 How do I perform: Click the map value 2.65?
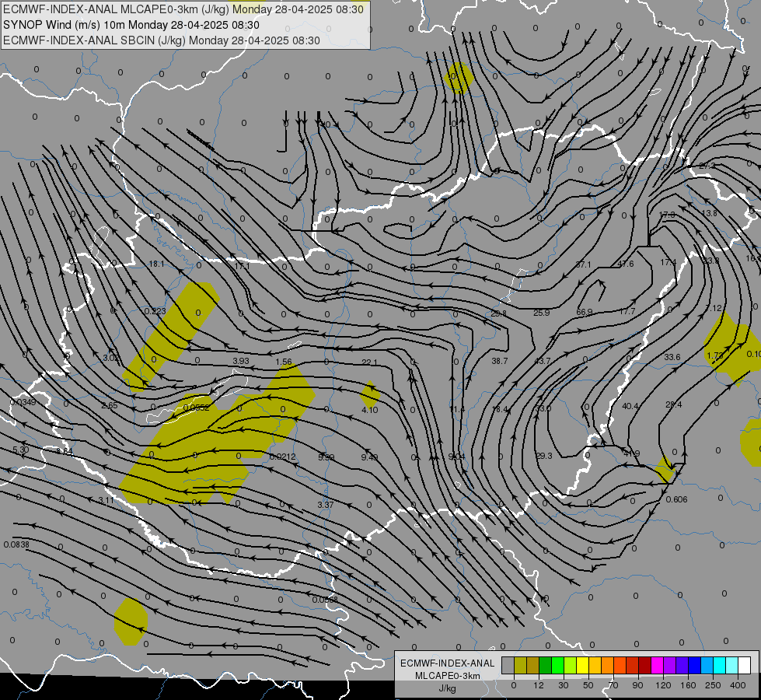[109, 405]
